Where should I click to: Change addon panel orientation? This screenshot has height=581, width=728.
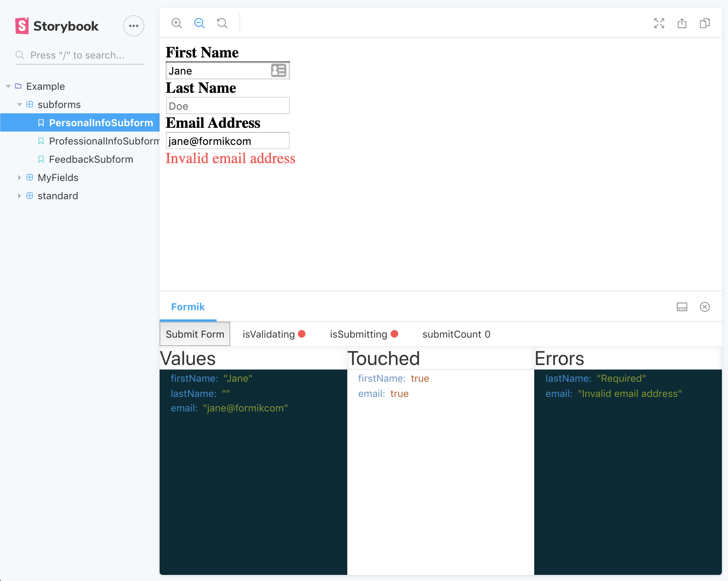tap(682, 307)
